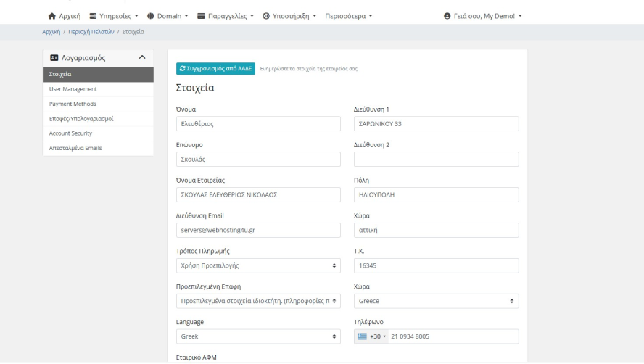The width and height of the screenshot is (644, 364).
Task: Open the Υποστήριξη menu
Action: click(289, 16)
